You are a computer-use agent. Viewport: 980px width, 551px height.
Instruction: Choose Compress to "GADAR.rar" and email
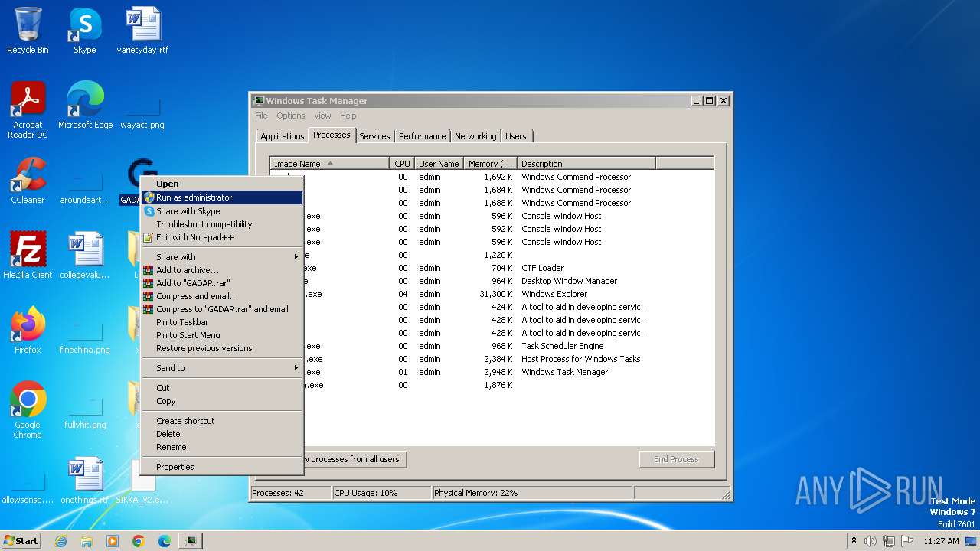click(222, 309)
